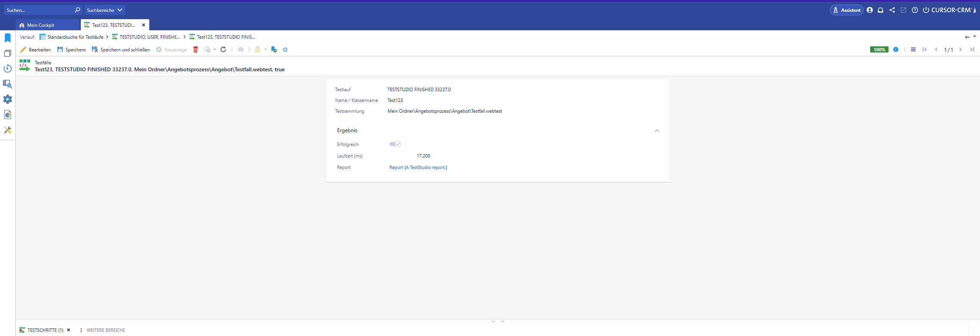Click the red trash delete icon
The height and width of the screenshot is (336, 980).
(x=196, y=49)
